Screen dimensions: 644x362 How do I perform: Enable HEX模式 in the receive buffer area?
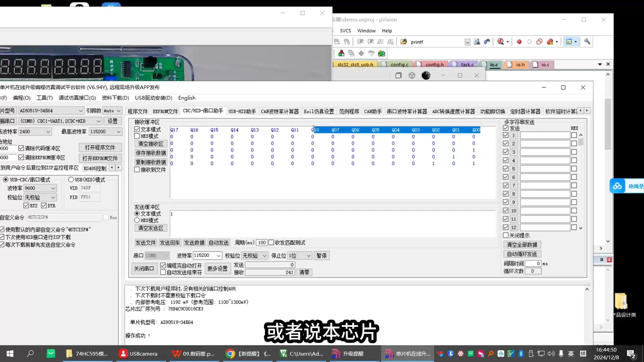[137, 136]
